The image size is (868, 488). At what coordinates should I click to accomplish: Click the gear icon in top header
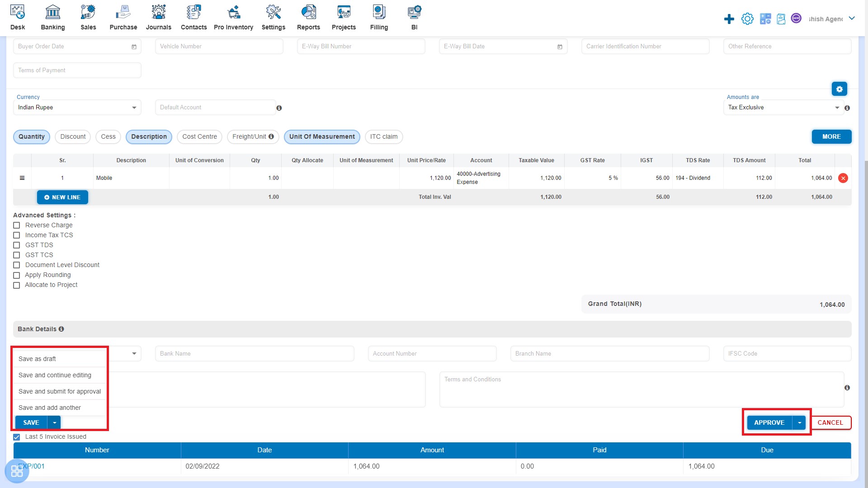click(747, 19)
